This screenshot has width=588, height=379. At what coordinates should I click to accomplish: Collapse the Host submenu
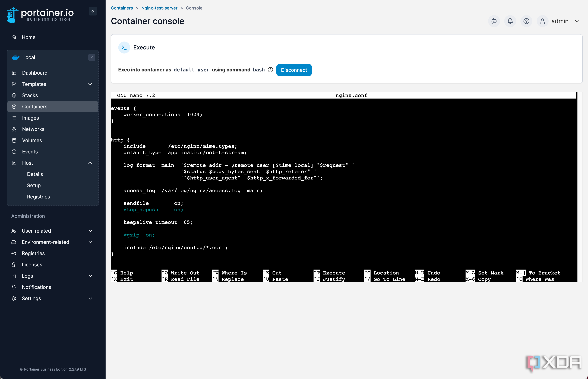90,163
